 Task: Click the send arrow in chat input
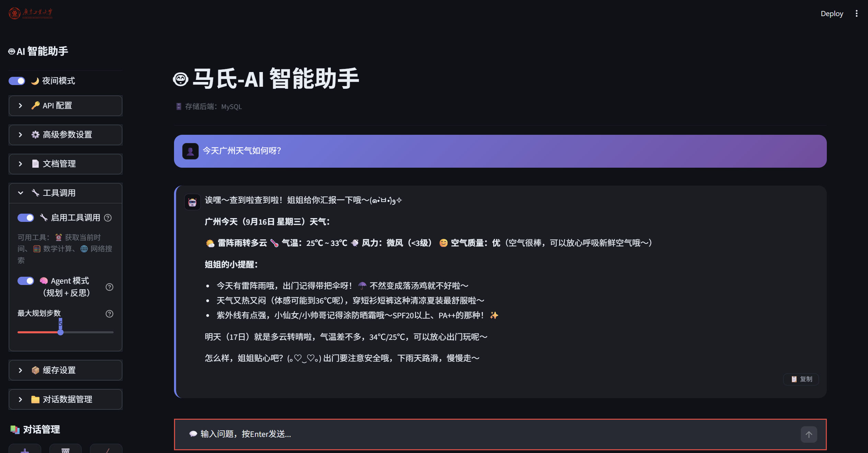[x=809, y=434]
